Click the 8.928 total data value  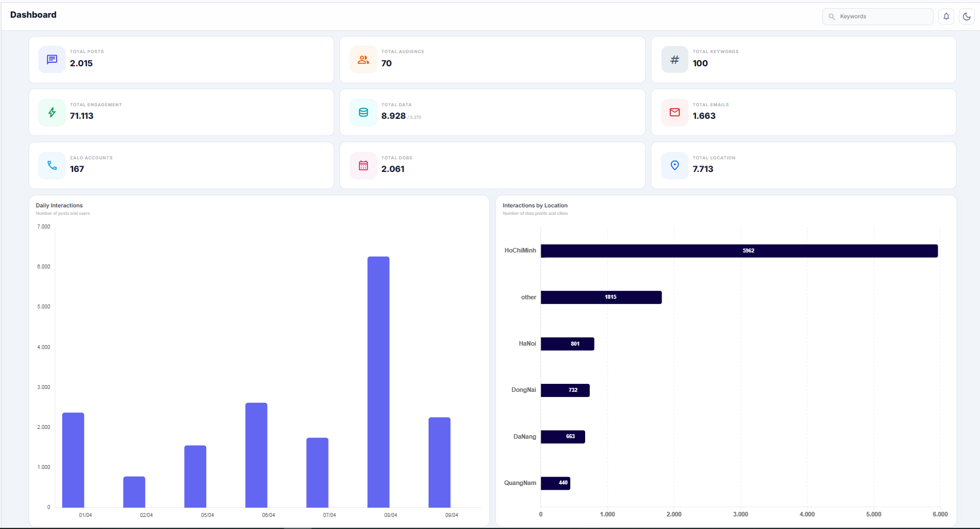pos(394,116)
